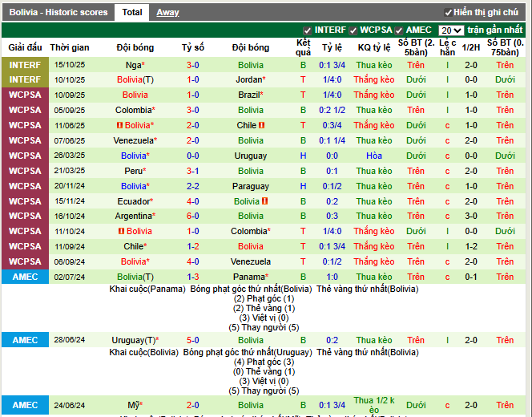Click the 5-0 score of Uruguay match
Screen dimensions: 532x417
[x=193, y=340]
